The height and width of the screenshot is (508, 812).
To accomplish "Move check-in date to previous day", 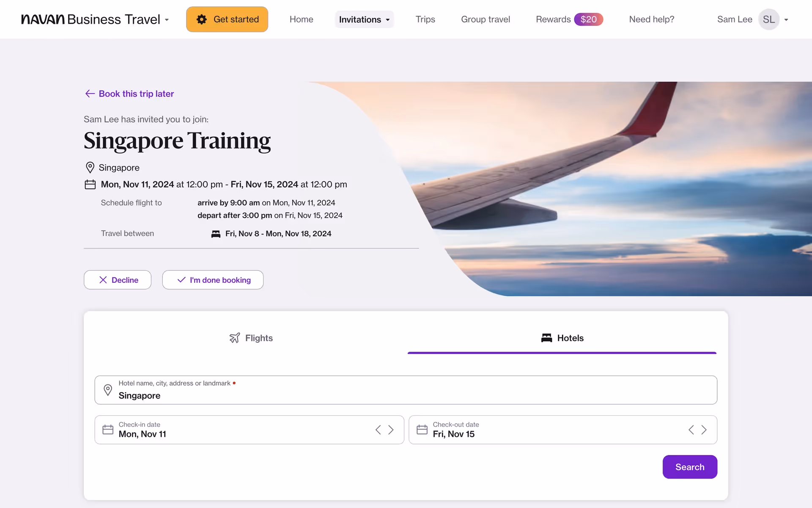I will [x=378, y=430].
